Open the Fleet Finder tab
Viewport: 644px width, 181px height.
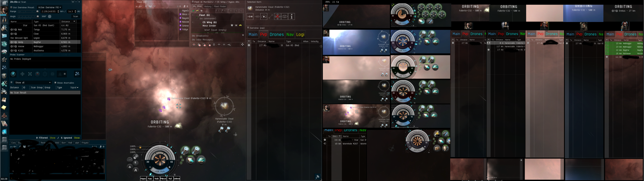click(220, 6)
